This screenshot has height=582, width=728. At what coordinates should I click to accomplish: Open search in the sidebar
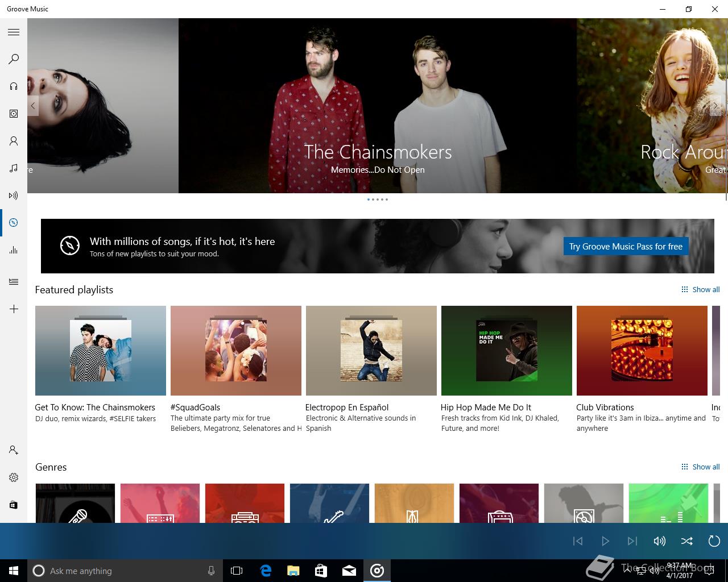pyautogui.click(x=14, y=59)
